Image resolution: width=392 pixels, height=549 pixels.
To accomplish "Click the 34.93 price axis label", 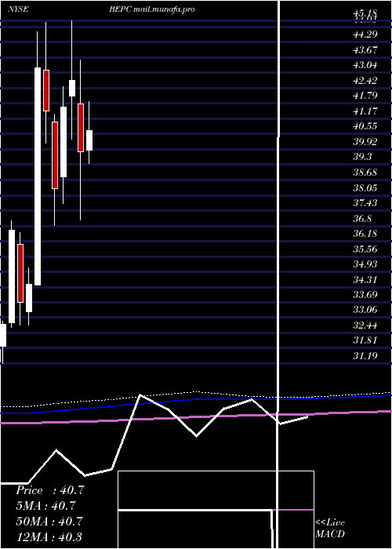I will coord(365,264).
